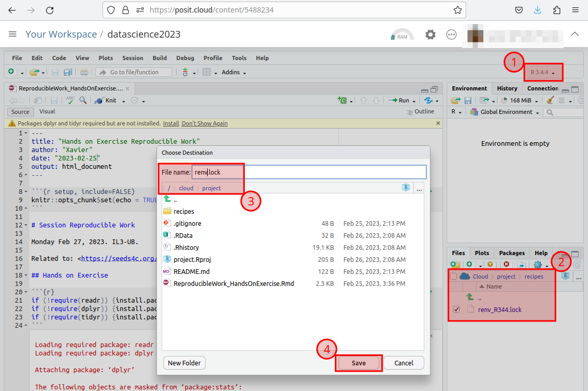The image size is (588, 391).
Task: Check spelling with the ABC icon
Action: [x=70, y=100]
